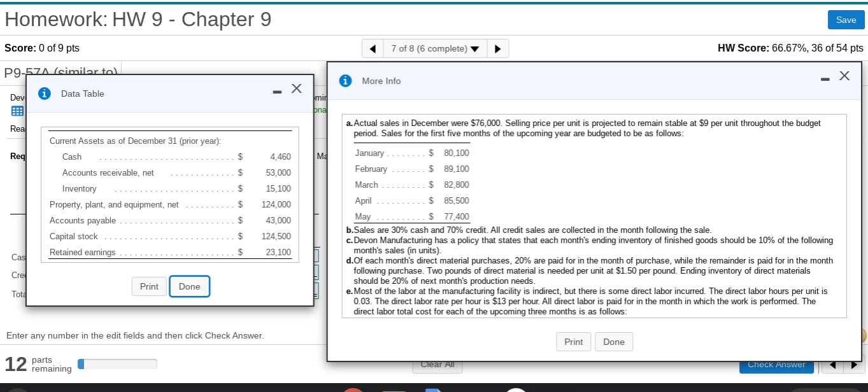The image size is (868, 392).
Task: Go to next question arrow
Action: 497,48
